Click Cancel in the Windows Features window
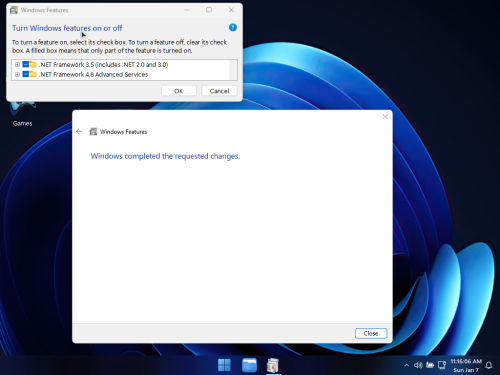Viewport: 500px width, 375px height. (x=219, y=91)
